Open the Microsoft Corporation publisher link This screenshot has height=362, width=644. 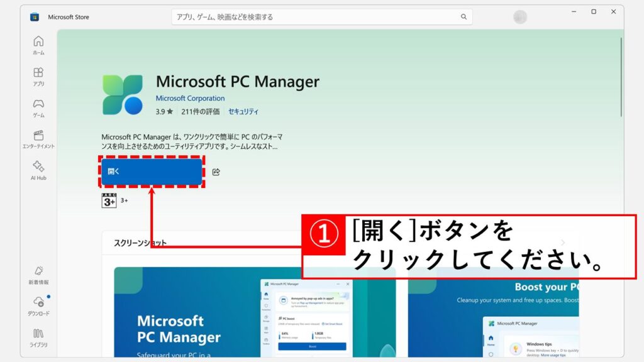pyautogui.click(x=190, y=99)
